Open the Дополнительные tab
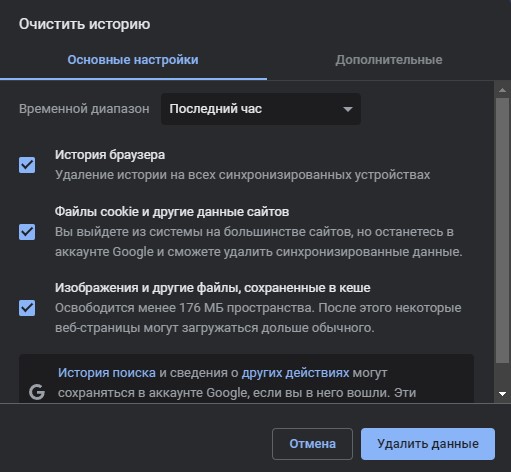This screenshot has width=511, height=472. [x=389, y=60]
